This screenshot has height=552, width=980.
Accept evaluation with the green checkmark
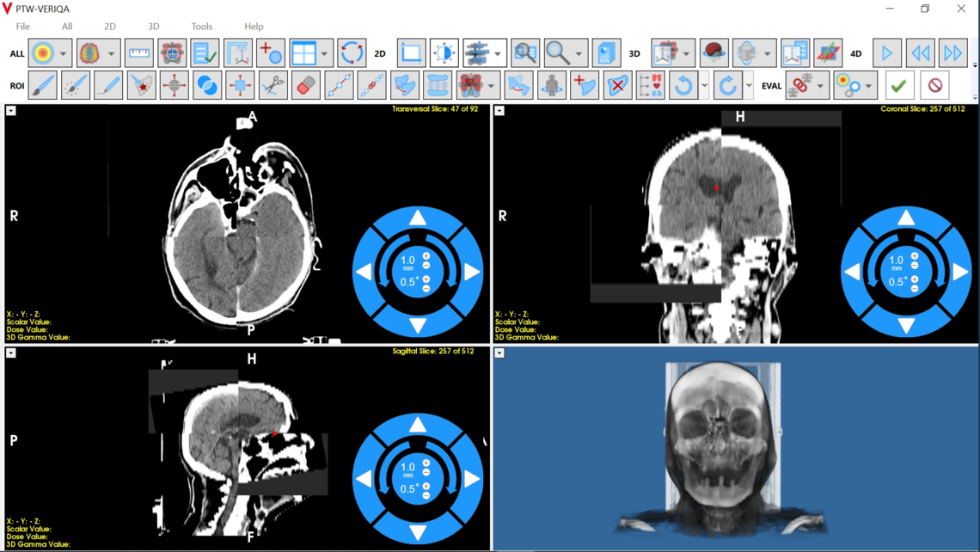(898, 85)
